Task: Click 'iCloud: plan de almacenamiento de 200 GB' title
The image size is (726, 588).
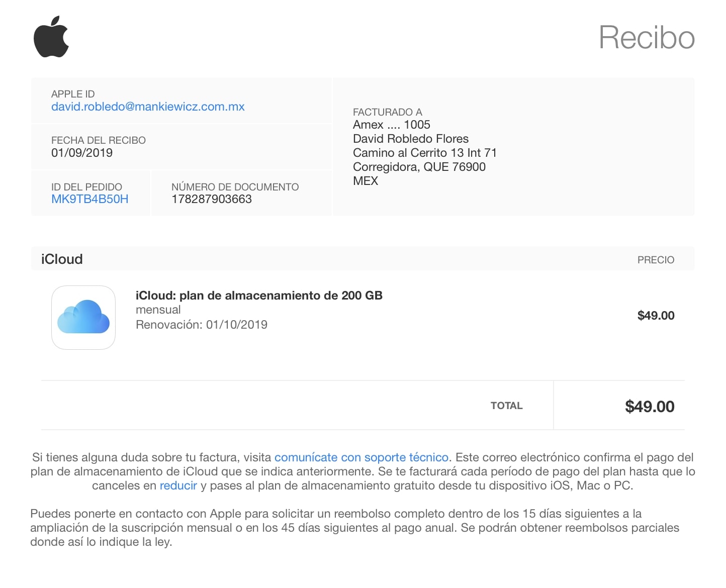Action: (259, 296)
